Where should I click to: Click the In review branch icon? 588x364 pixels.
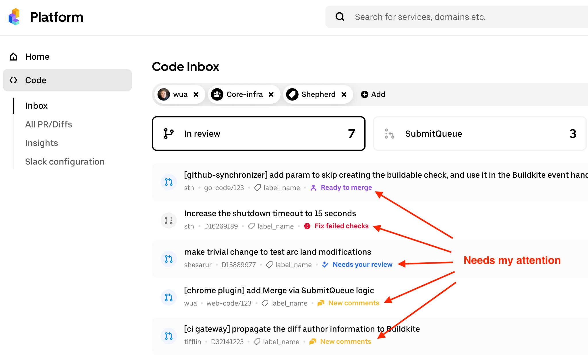pos(169,133)
